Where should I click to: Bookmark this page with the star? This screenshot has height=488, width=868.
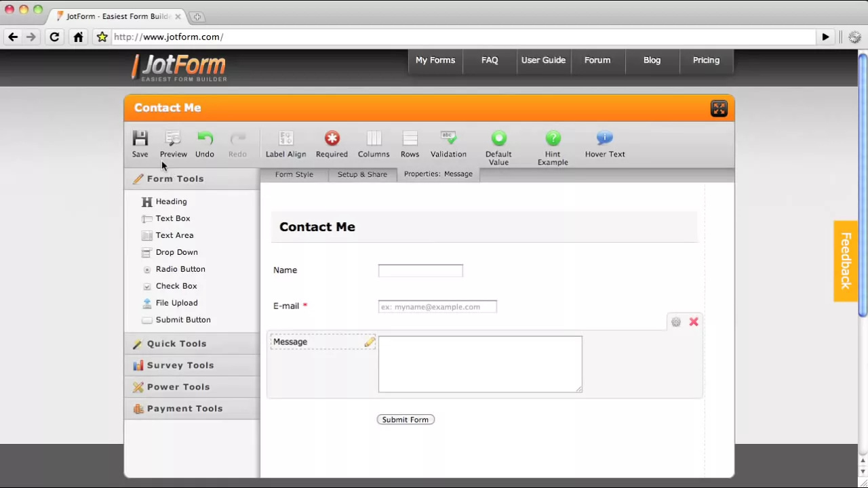click(x=102, y=37)
